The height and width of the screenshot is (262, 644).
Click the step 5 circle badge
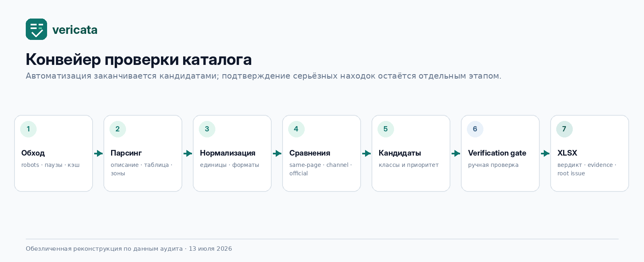coord(386,129)
